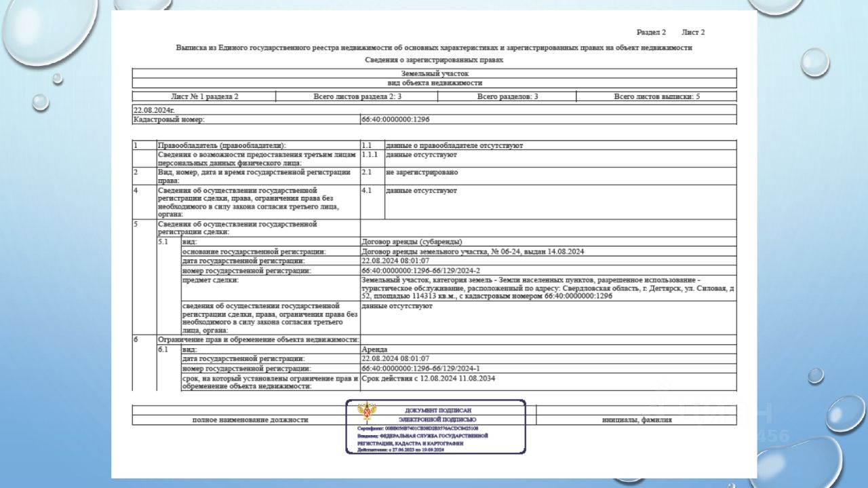Click 'Вид, номер, дата и время государственной регистрации' cell

[x=258, y=176]
